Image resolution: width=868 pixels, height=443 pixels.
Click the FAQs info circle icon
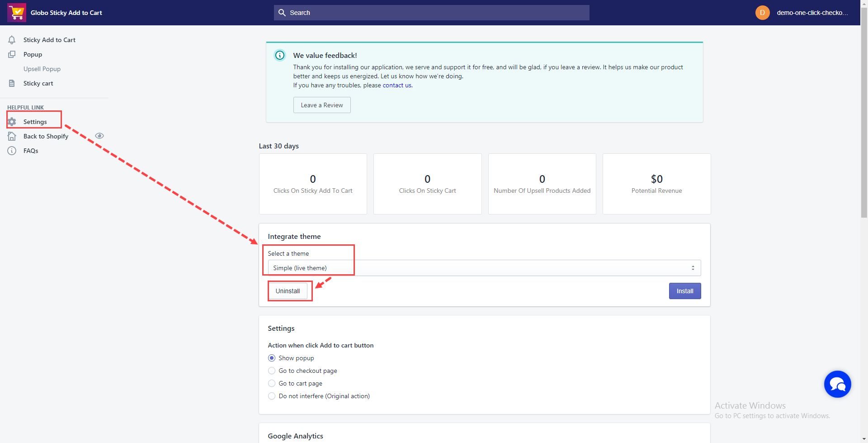coord(12,151)
